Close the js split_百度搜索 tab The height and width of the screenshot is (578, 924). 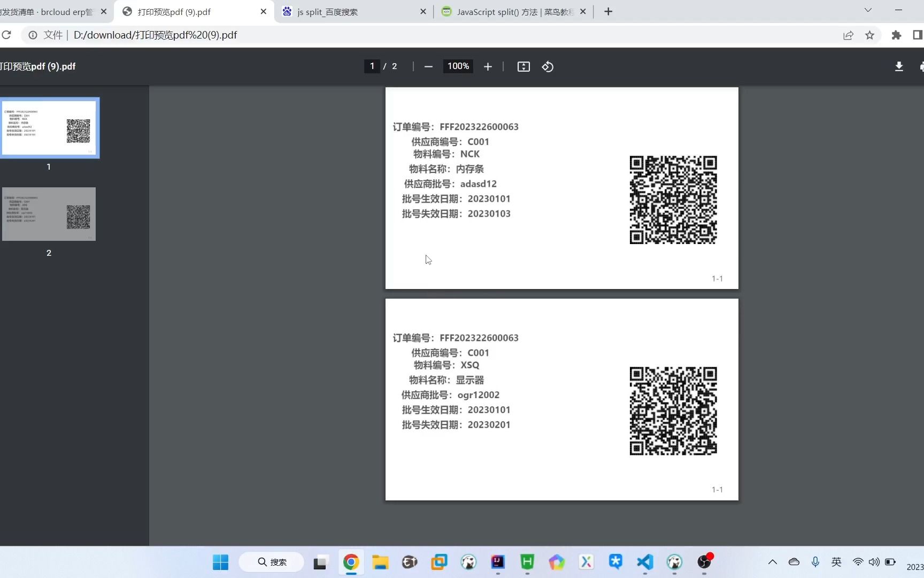coord(423,11)
